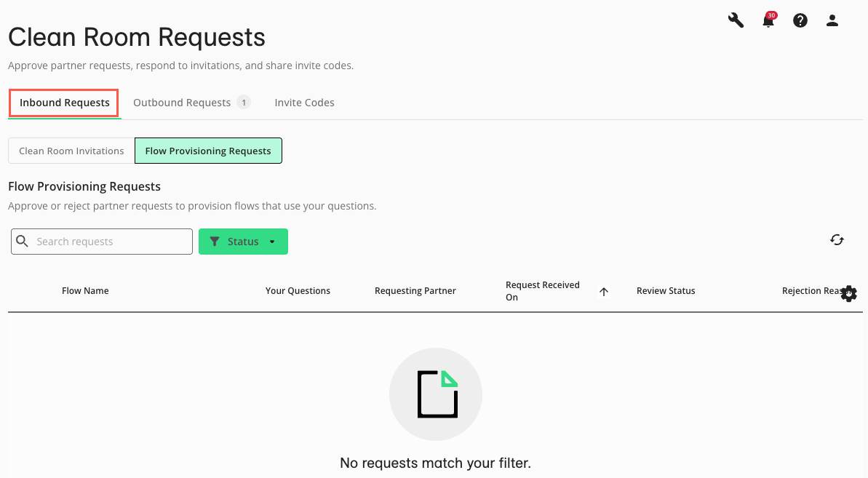Sort by Review Status column header

[666, 291]
